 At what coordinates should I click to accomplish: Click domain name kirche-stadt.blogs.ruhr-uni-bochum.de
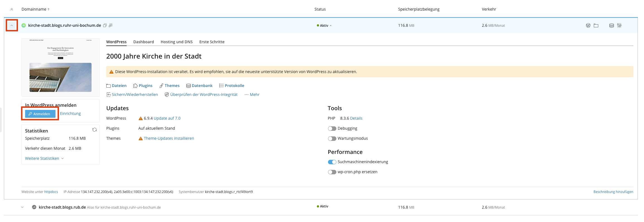[x=64, y=25]
